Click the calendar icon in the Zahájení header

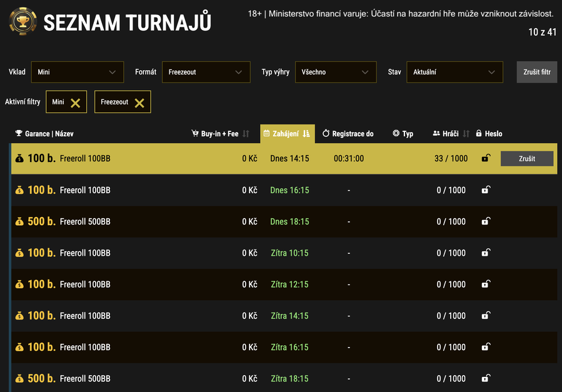tap(268, 133)
